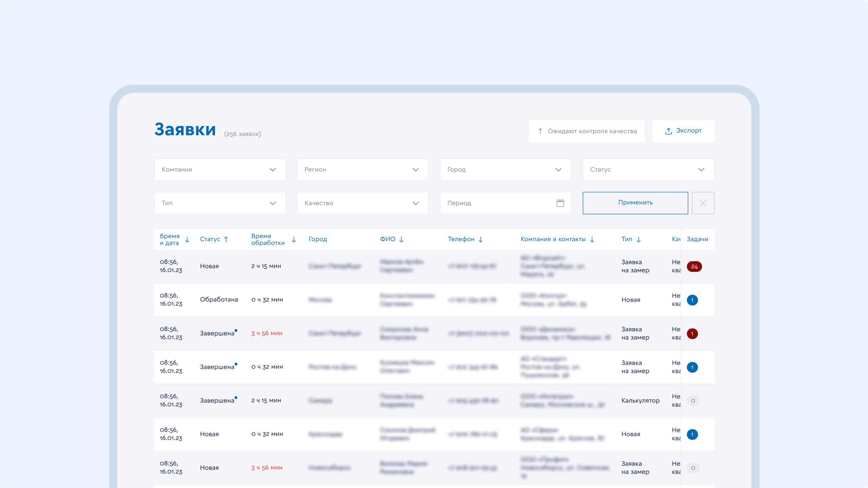Click the Период date input field
This screenshot has height=488, width=868.
coord(506,203)
